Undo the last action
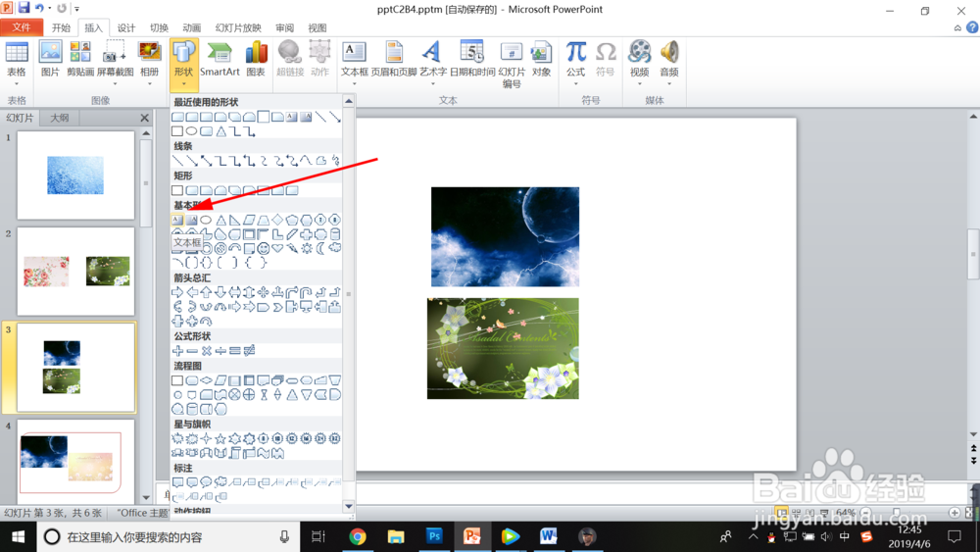The image size is (980, 552). coord(39,8)
